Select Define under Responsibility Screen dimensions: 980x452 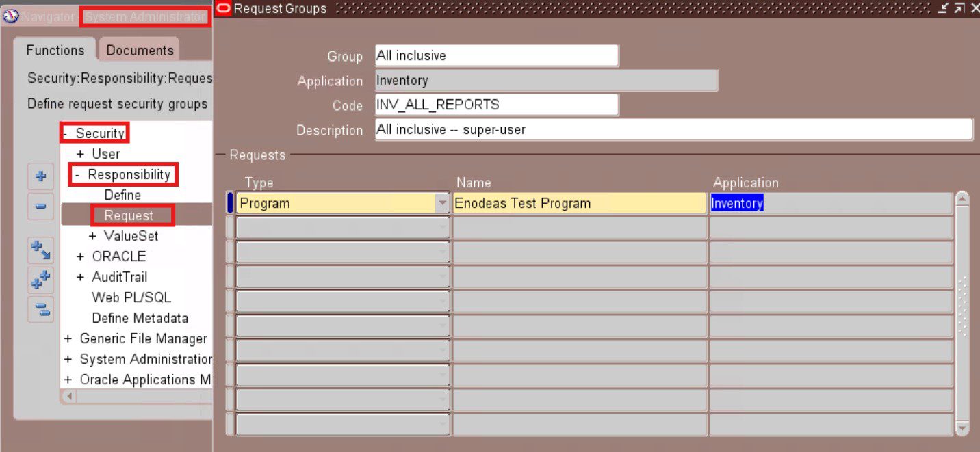click(x=122, y=196)
